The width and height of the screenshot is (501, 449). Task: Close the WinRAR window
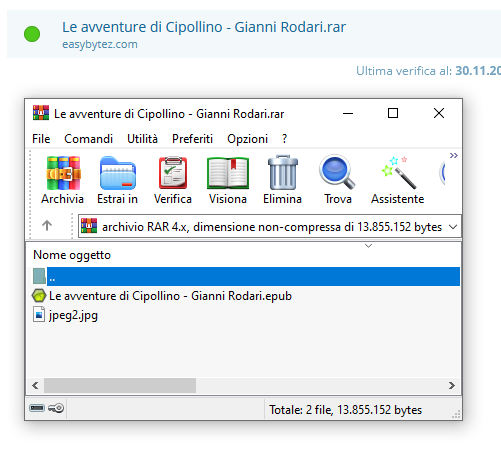pos(439,114)
